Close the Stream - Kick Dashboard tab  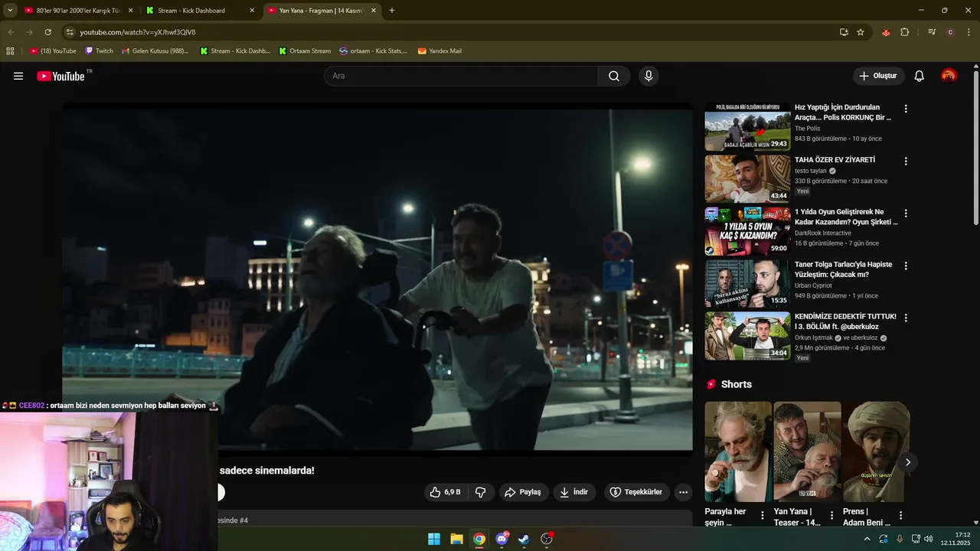(x=252, y=11)
